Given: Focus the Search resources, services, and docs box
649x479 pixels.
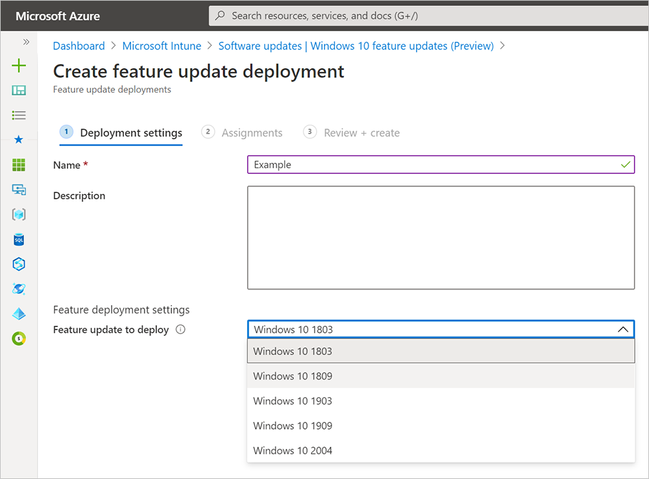Looking at the screenshot, I should click(x=428, y=16).
